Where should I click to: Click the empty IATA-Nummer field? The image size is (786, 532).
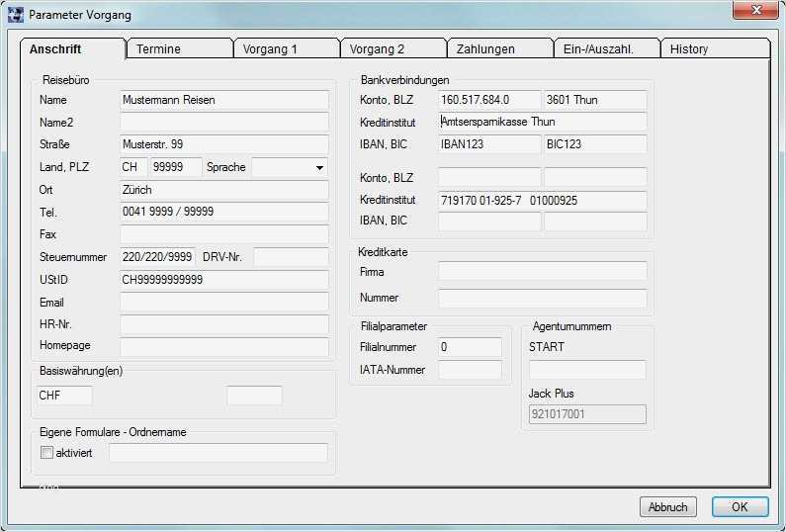pyautogui.click(x=470, y=370)
